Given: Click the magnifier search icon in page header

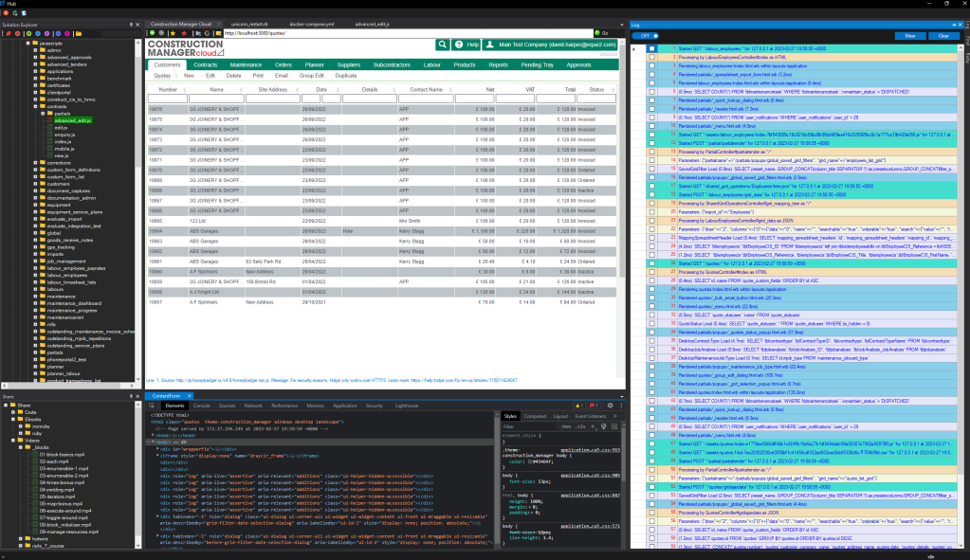Looking at the screenshot, I should coord(442,45).
